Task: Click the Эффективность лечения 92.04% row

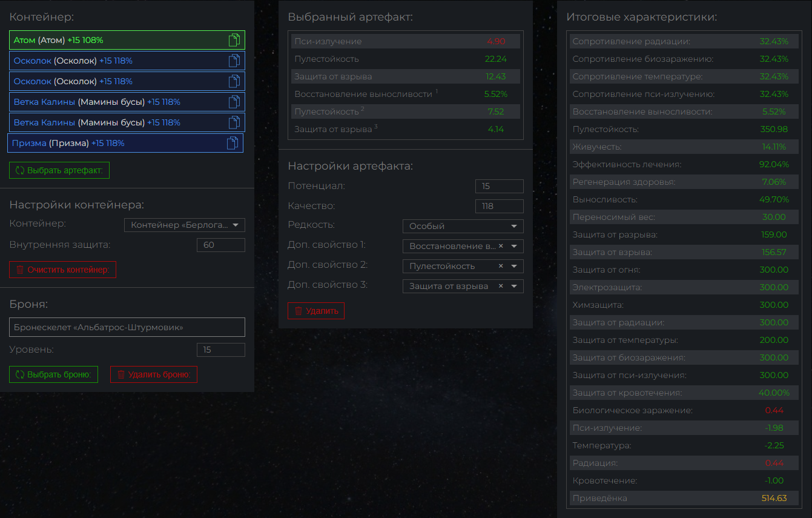Action: coord(684,165)
